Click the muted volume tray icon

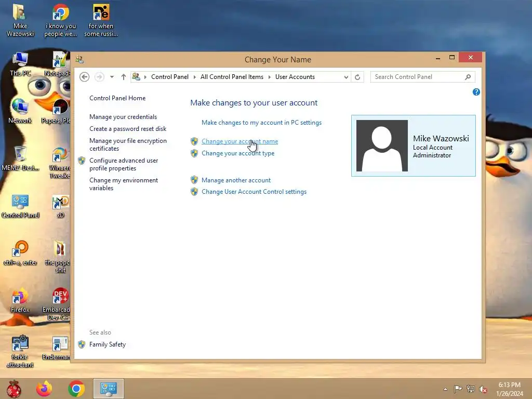point(483,389)
